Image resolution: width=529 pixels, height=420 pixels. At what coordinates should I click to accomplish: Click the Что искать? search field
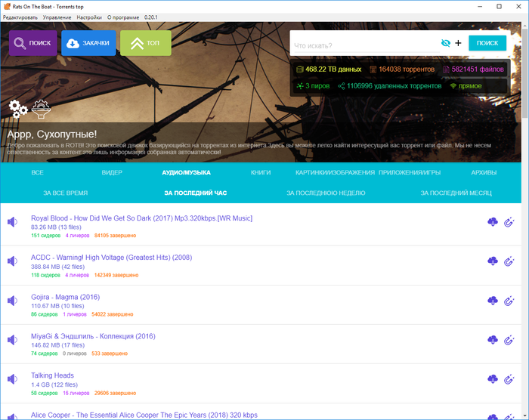click(x=363, y=44)
